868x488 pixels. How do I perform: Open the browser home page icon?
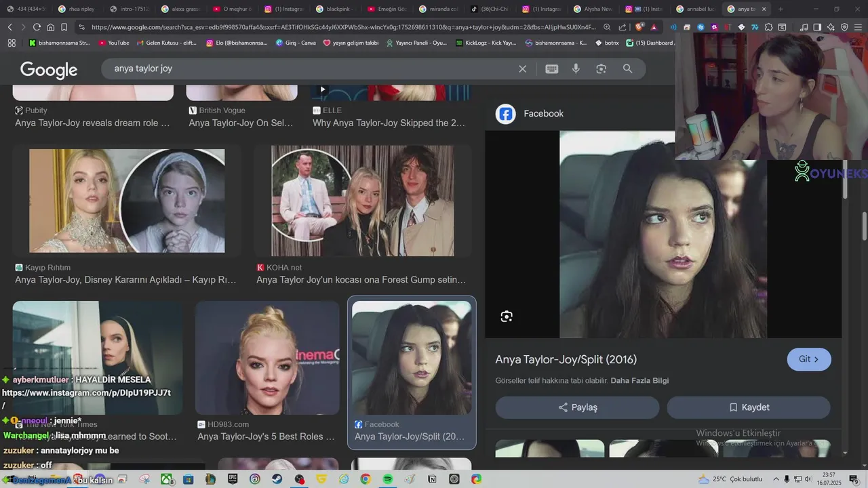[x=50, y=27]
